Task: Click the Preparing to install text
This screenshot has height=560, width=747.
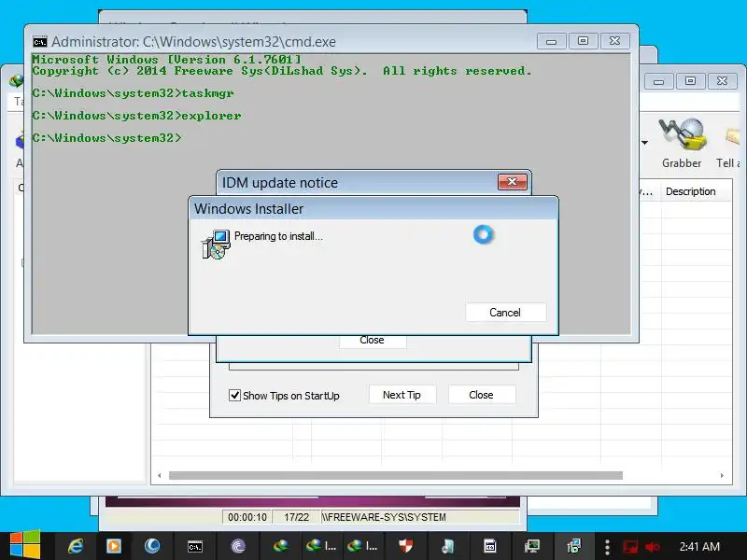Action: (278, 236)
